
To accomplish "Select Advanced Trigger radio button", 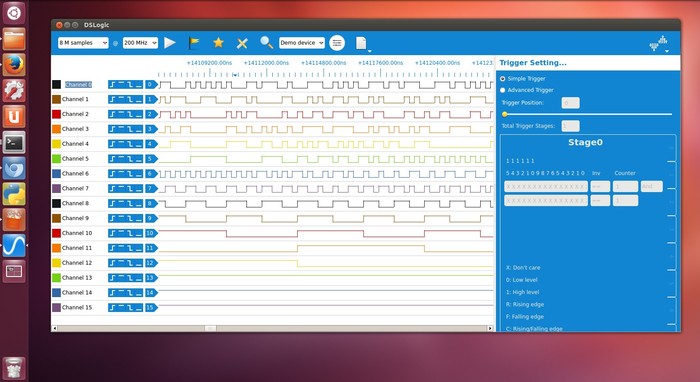I will [503, 90].
